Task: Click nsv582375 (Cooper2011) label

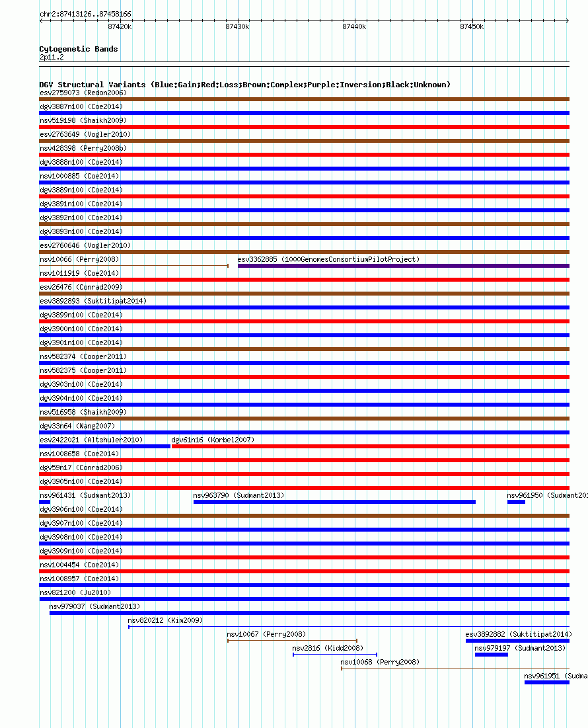Action: pos(83,372)
